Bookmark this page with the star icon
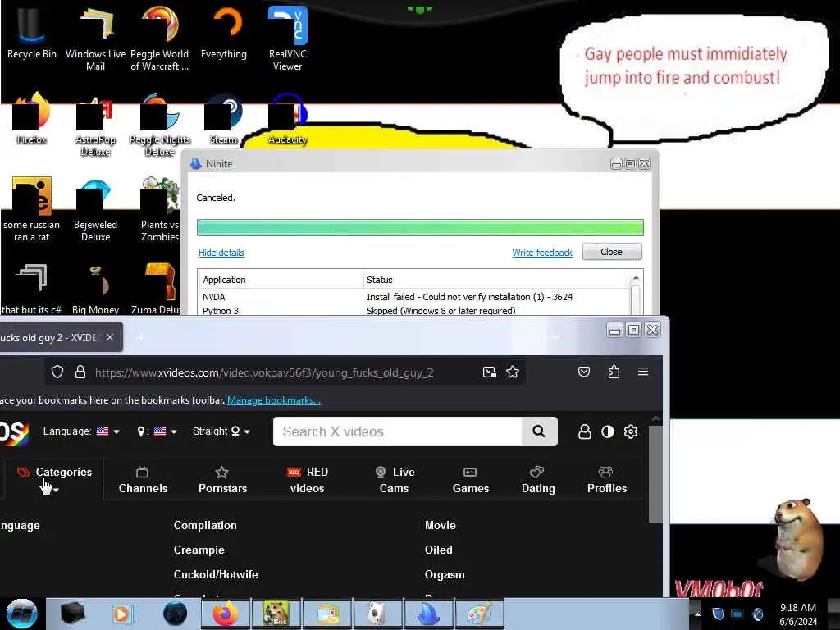Viewport: 840px width, 630px height. point(513,372)
